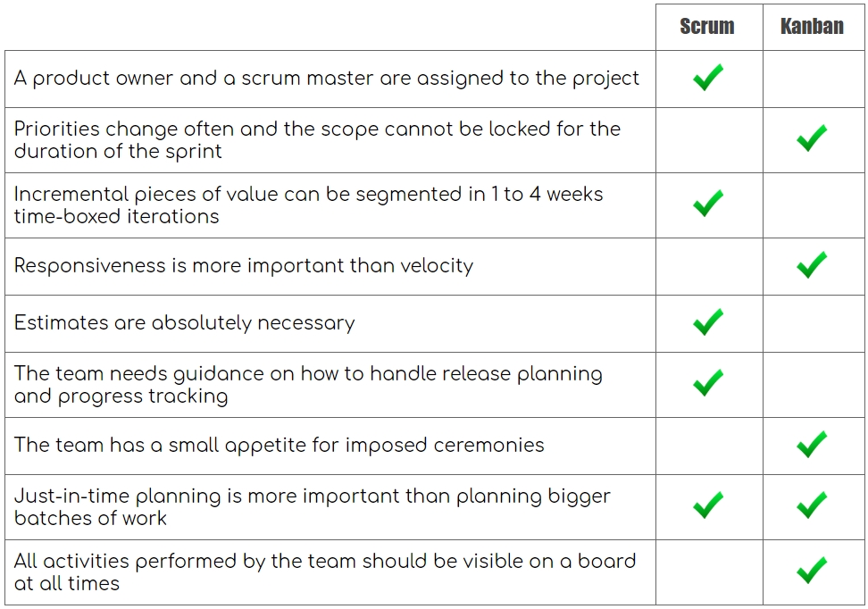Click the Kanban checkmark for priorities change row
868x609 pixels.
click(x=812, y=138)
